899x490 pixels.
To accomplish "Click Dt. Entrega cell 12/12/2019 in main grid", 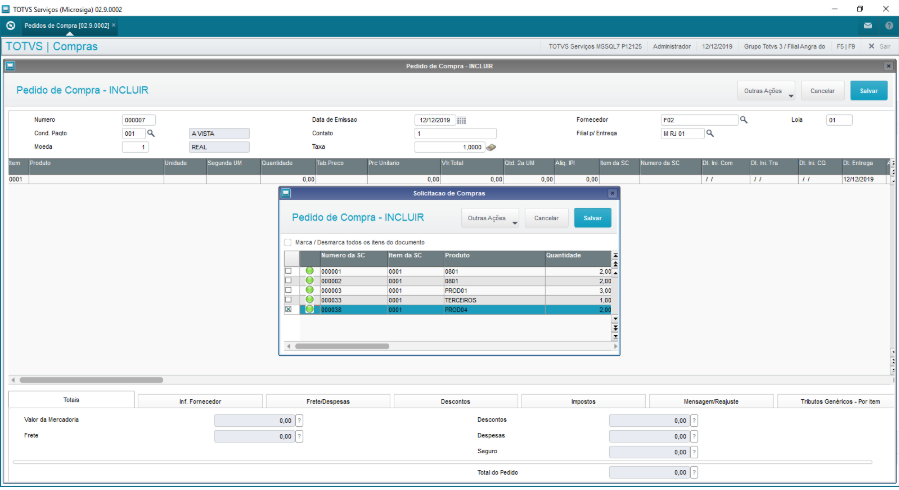I will point(863,179).
